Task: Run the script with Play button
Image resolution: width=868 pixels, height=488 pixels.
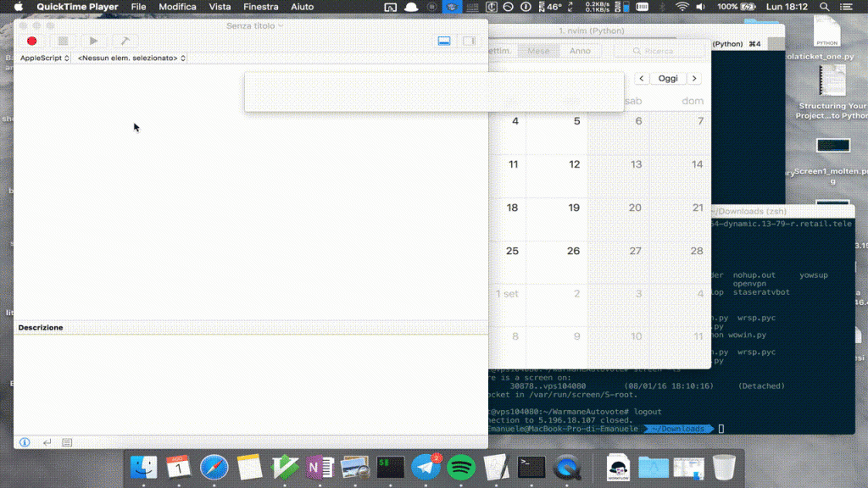Action: coord(93,41)
